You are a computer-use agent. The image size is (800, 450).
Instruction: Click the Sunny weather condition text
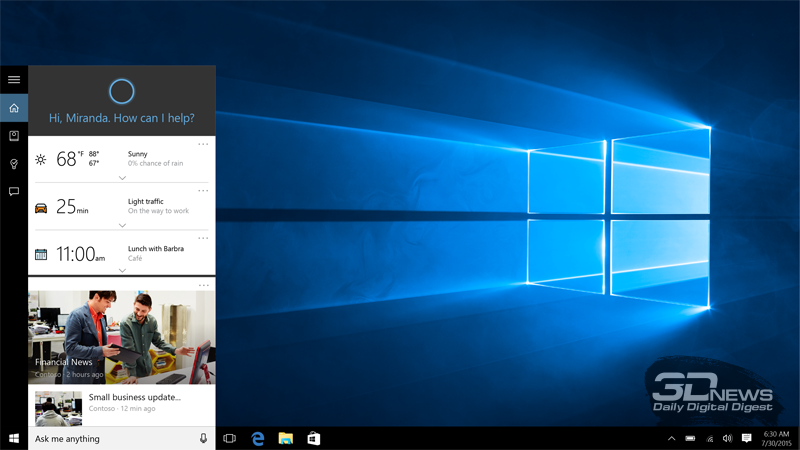tap(138, 154)
